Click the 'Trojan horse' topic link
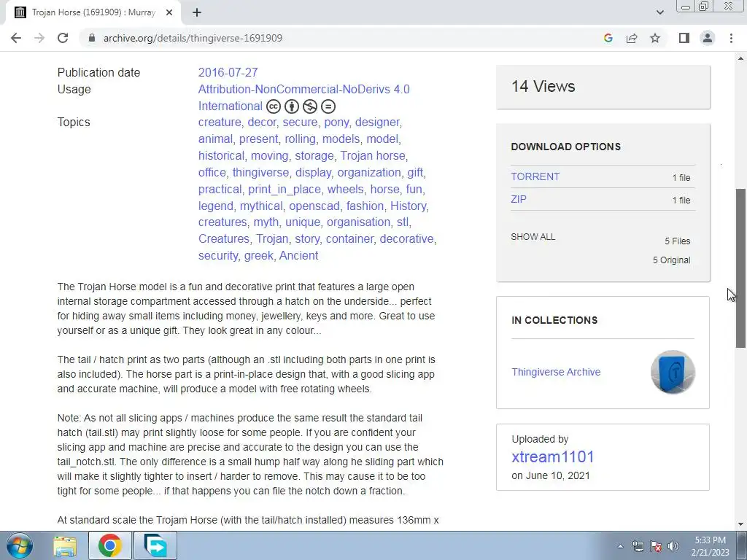747x560 pixels. (x=373, y=156)
